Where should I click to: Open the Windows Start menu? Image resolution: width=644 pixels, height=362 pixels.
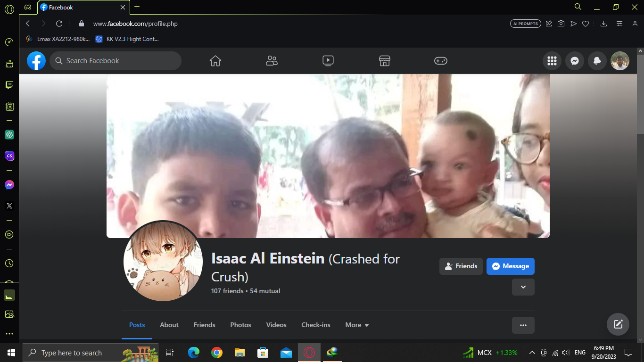(11, 353)
